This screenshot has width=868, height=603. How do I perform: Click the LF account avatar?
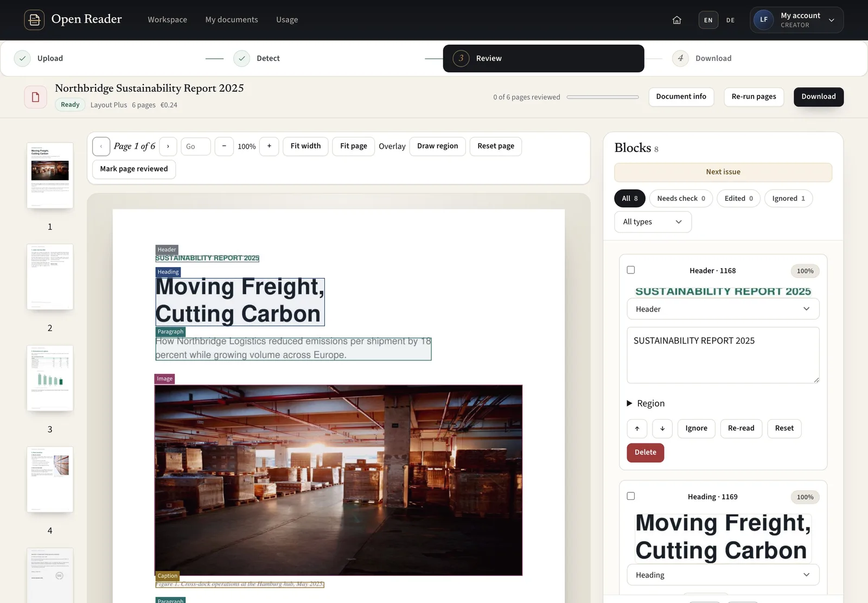pyautogui.click(x=764, y=20)
